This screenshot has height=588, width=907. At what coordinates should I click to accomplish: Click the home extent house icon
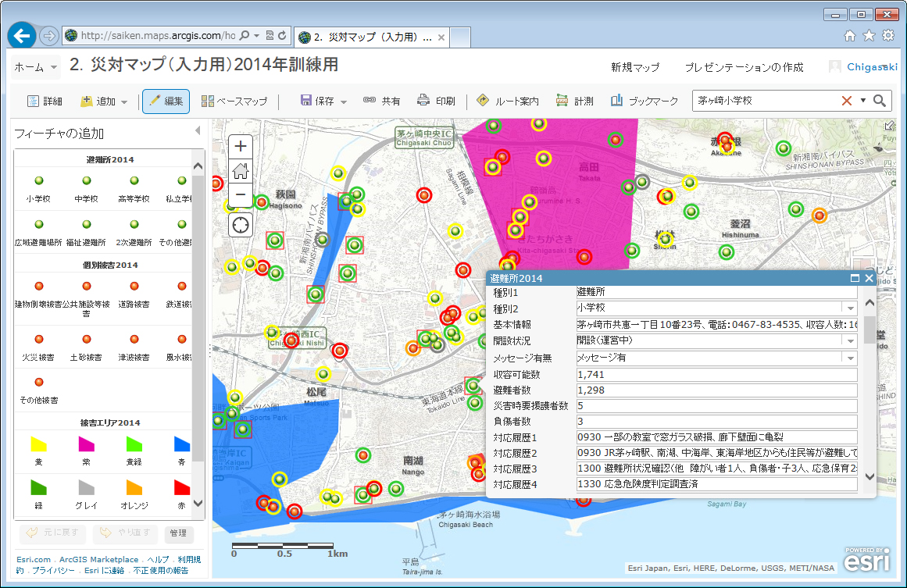pyautogui.click(x=240, y=171)
